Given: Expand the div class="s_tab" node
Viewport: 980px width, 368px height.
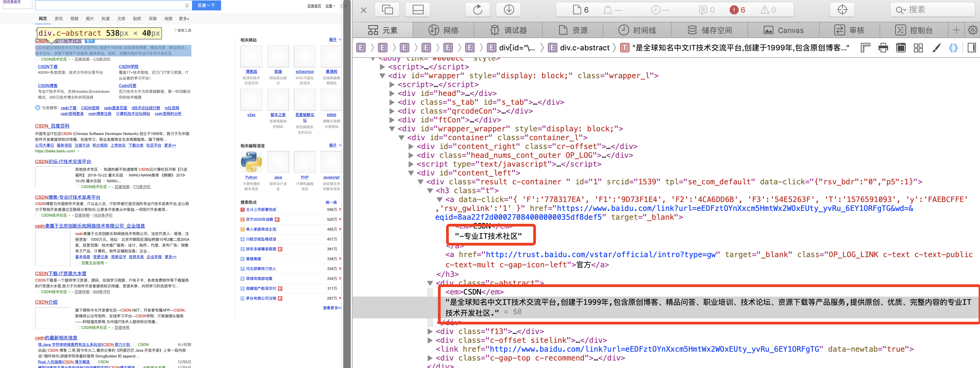Looking at the screenshot, I should click(392, 102).
